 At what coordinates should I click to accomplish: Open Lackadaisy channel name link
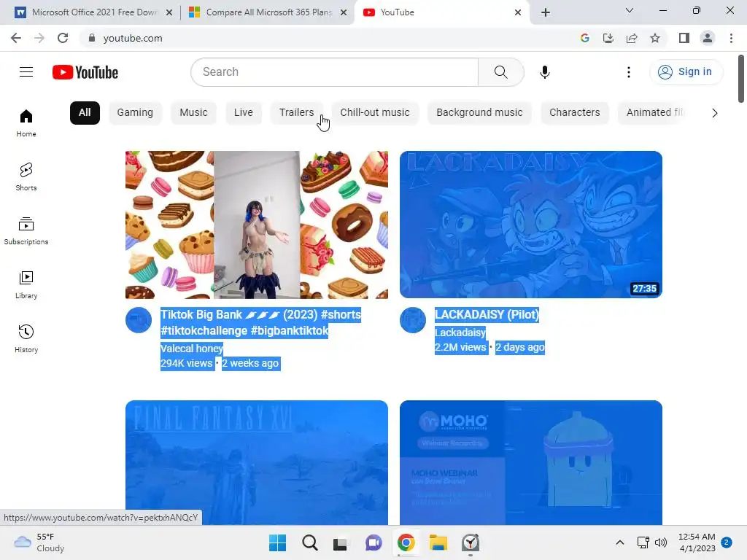[460, 332]
